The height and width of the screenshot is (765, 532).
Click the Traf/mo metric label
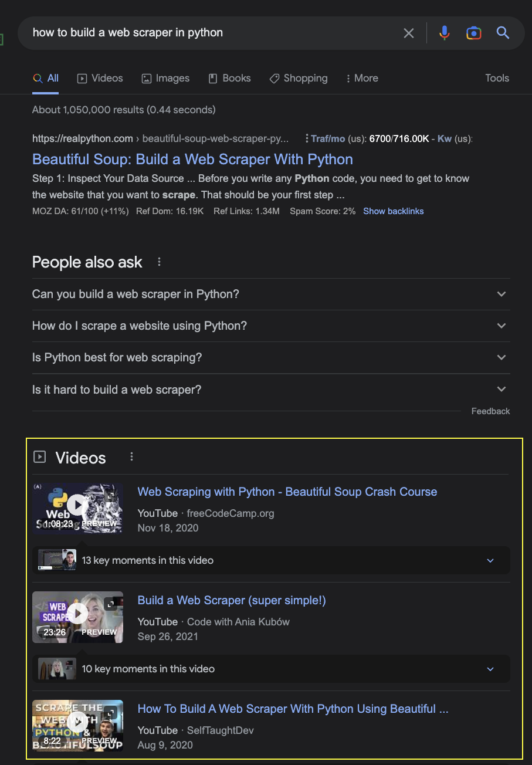point(328,139)
